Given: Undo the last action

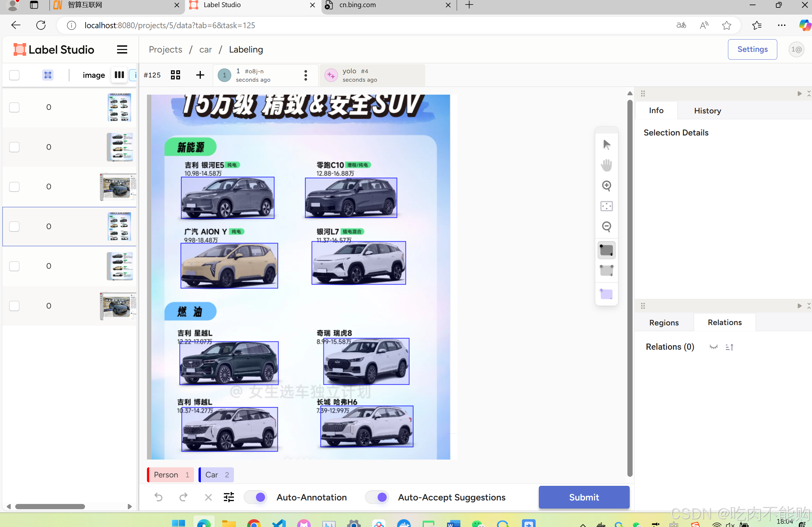Looking at the screenshot, I should coord(159,497).
